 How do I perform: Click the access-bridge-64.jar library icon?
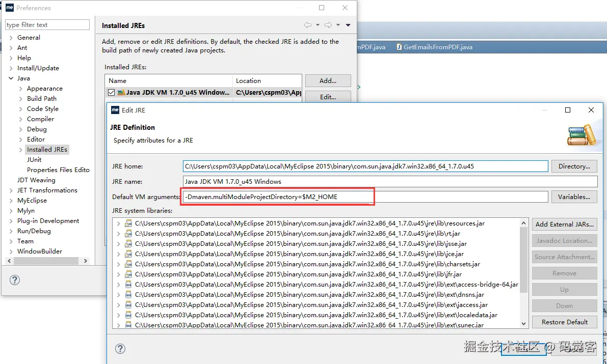pos(128,285)
